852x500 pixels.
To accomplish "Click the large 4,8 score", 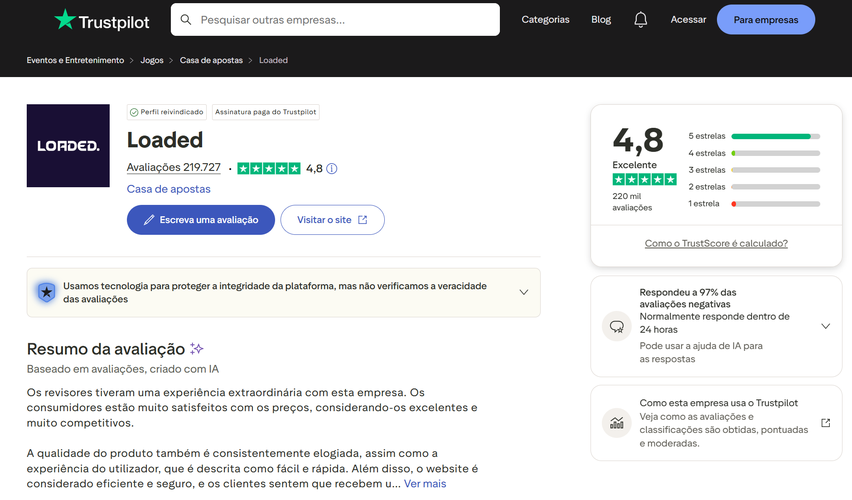I will [638, 140].
